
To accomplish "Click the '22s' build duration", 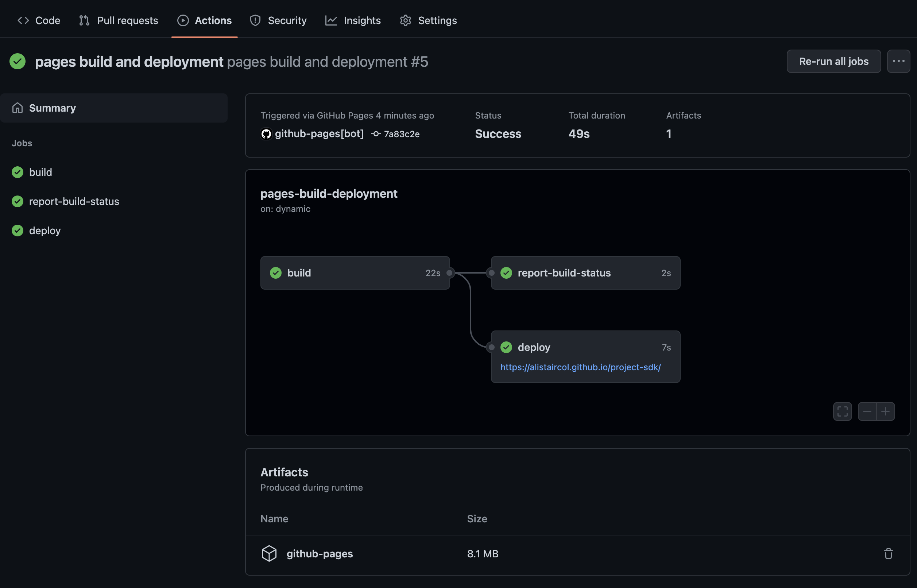I will pos(433,272).
